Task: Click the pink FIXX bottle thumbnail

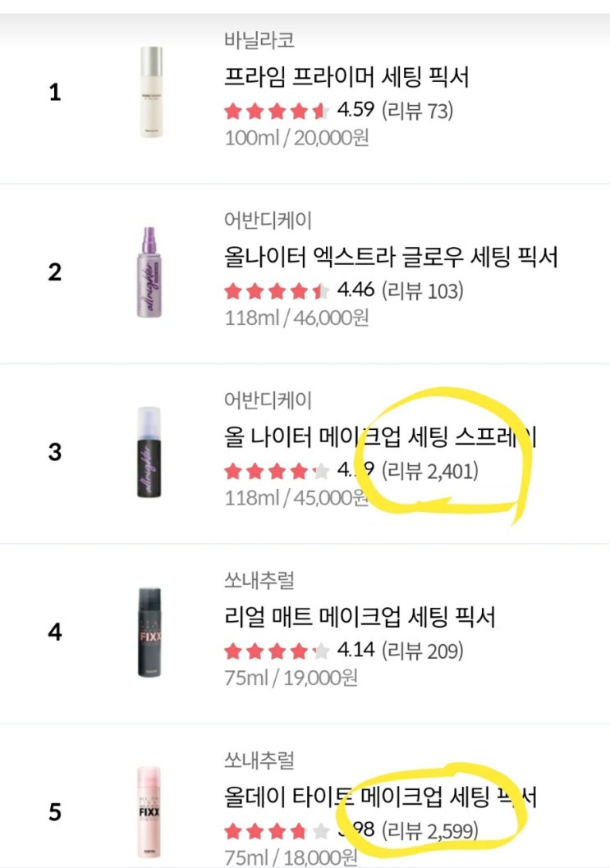Action: [149, 811]
